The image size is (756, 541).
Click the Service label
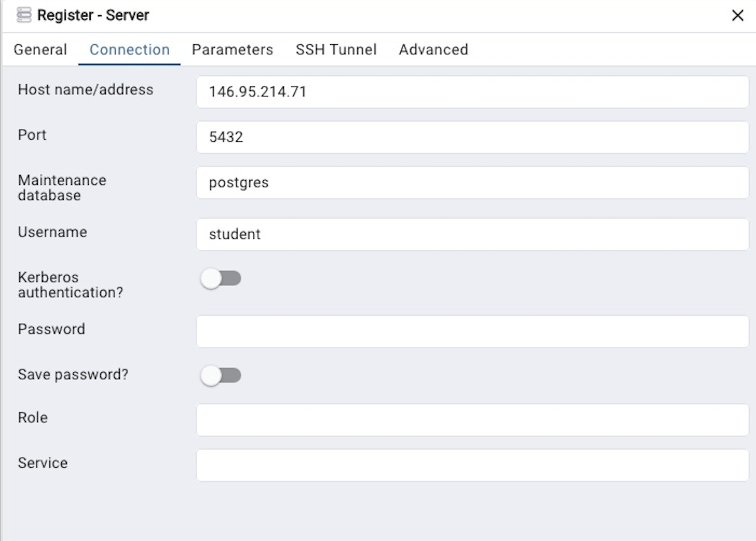click(x=43, y=463)
